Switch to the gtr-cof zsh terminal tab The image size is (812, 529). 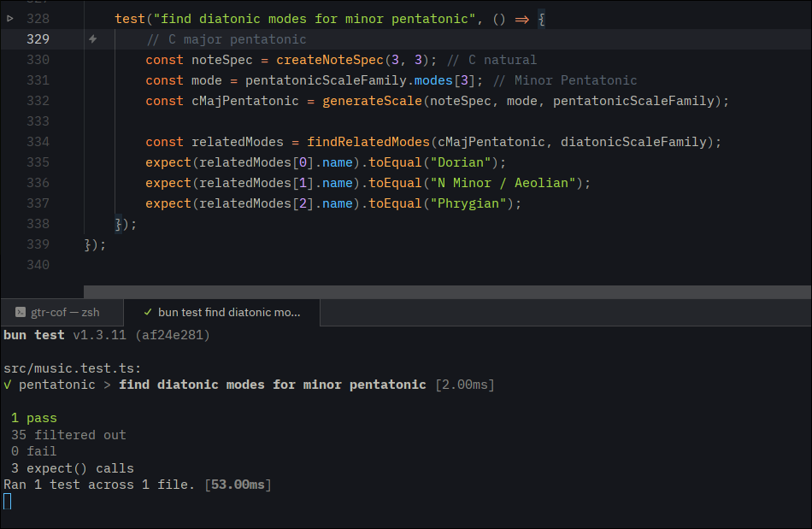[64, 312]
